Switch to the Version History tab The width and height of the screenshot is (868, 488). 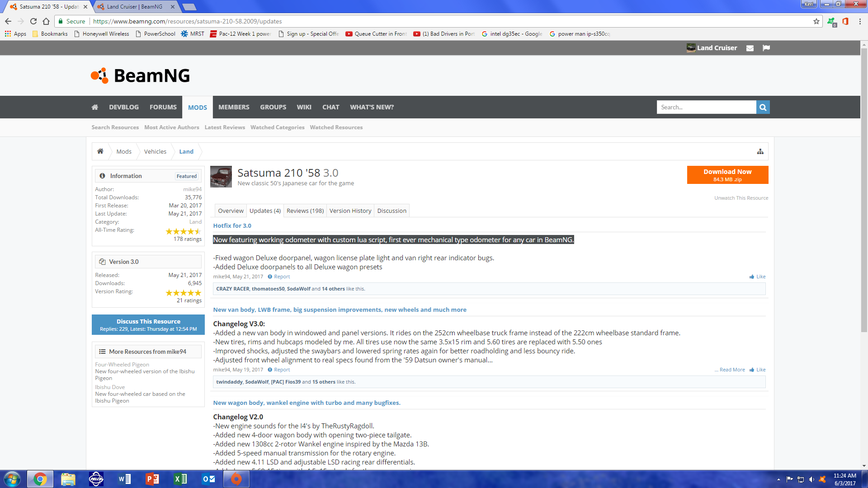point(350,211)
